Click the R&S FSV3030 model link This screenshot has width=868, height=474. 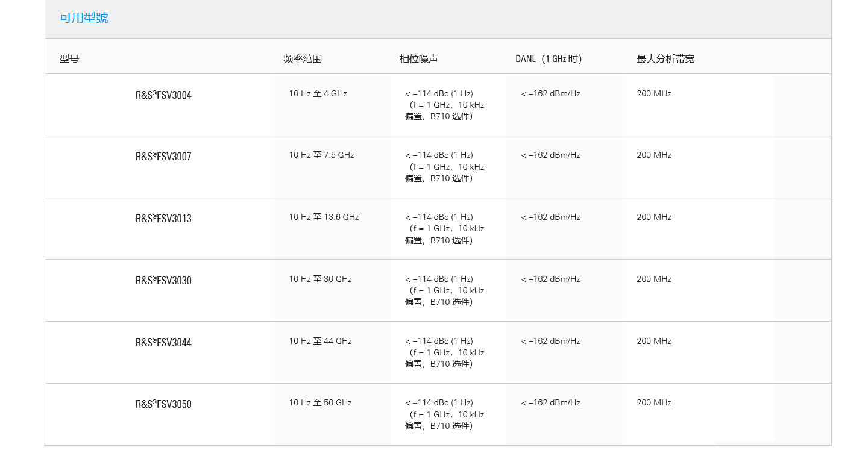click(163, 281)
